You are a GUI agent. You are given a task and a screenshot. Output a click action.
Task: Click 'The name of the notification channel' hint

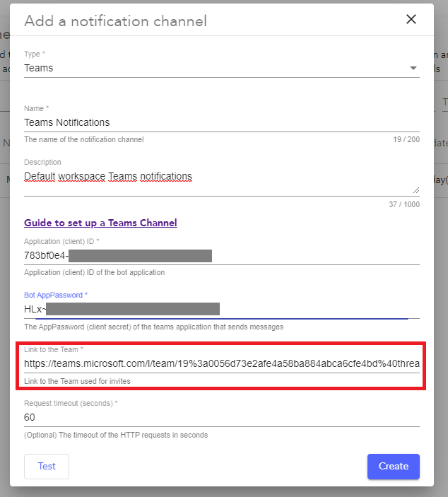tap(84, 139)
